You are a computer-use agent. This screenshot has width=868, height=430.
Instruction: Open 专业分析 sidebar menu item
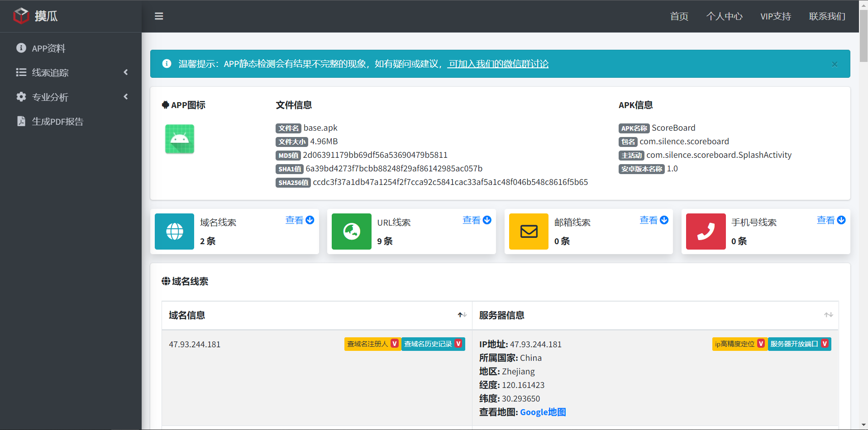point(71,97)
